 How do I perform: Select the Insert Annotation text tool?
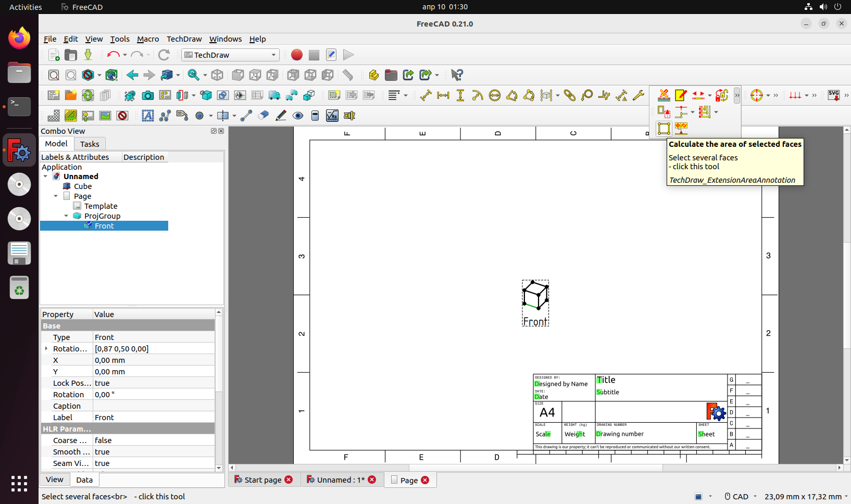(x=148, y=116)
